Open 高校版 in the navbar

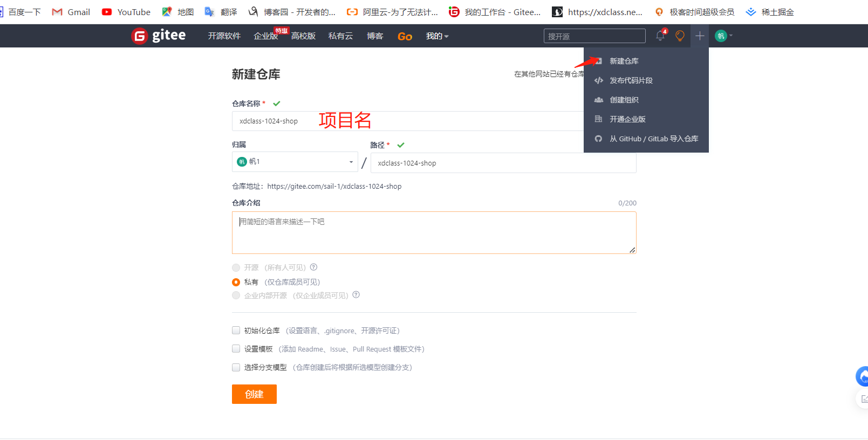pyautogui.click(x=303, y=36)
